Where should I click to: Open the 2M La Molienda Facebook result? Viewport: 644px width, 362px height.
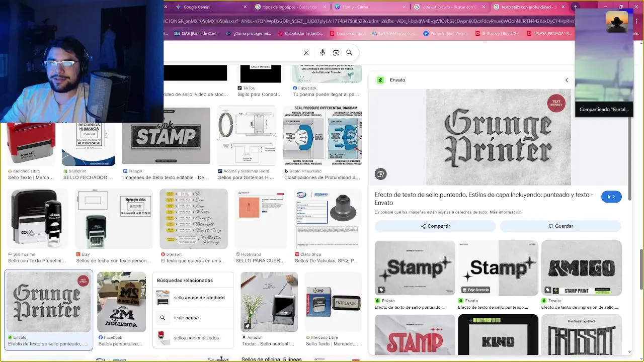121,302
